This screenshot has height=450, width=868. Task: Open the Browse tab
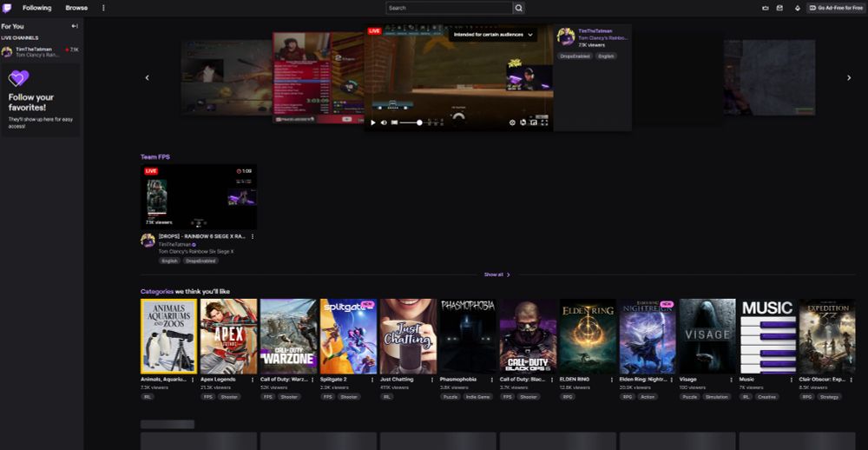76,8
